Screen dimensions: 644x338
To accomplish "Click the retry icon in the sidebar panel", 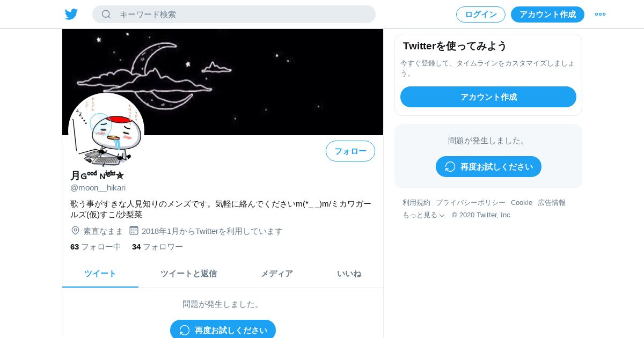I will tap(450, 167).
